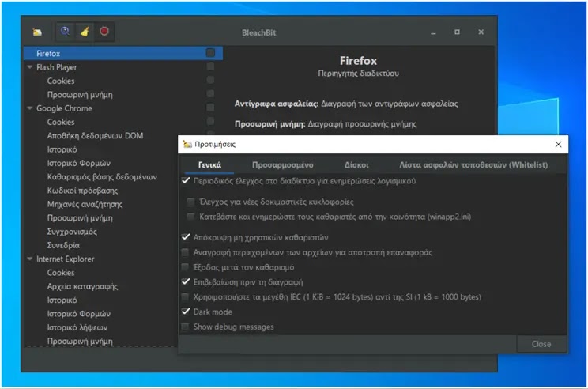Click the red Abort toolbar icon
Screen dimensions: 588x389
coord(104,31)
